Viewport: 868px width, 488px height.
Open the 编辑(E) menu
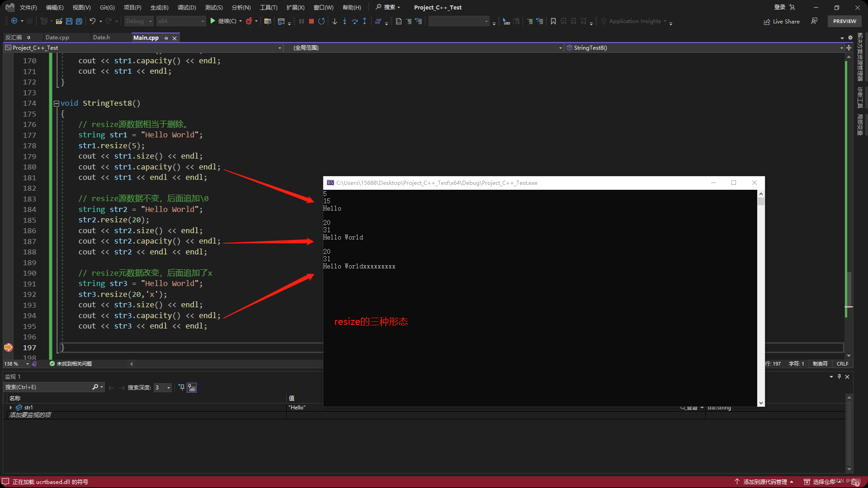pos(55,7)
